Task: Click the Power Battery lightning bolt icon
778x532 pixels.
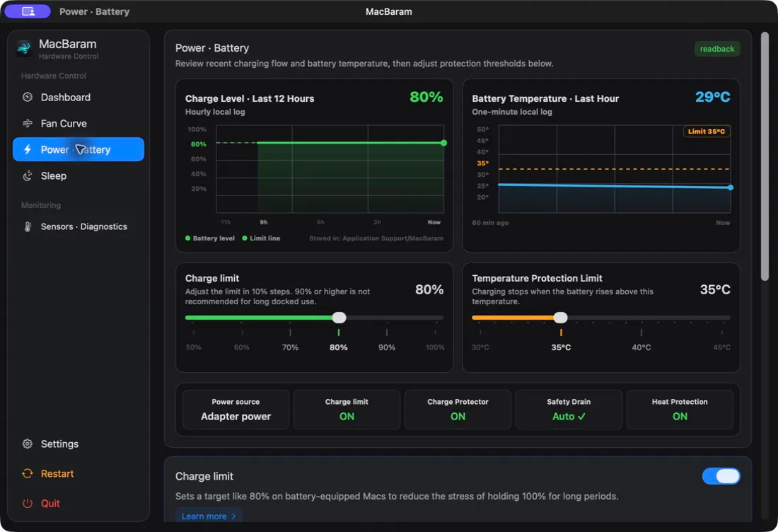Action: click(28, 149)
